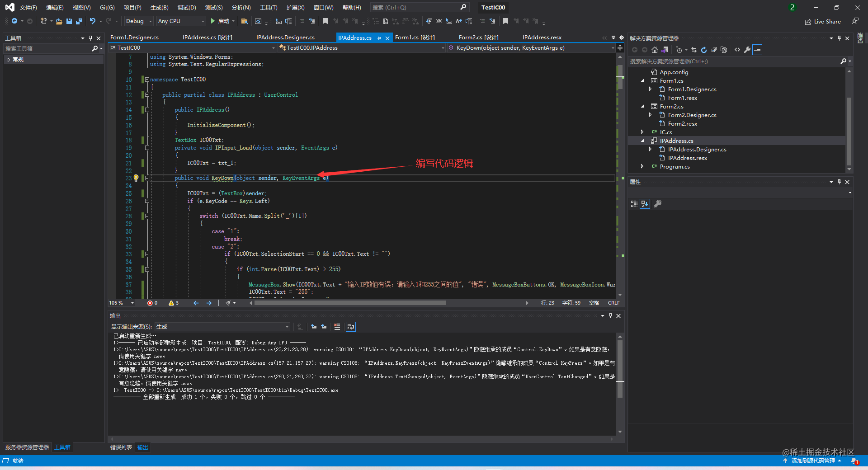Image resolution: width=868 pixels, height=470 pixels.
Task: Click the New Project toolbar icon
Action: (x=43, y=21)
